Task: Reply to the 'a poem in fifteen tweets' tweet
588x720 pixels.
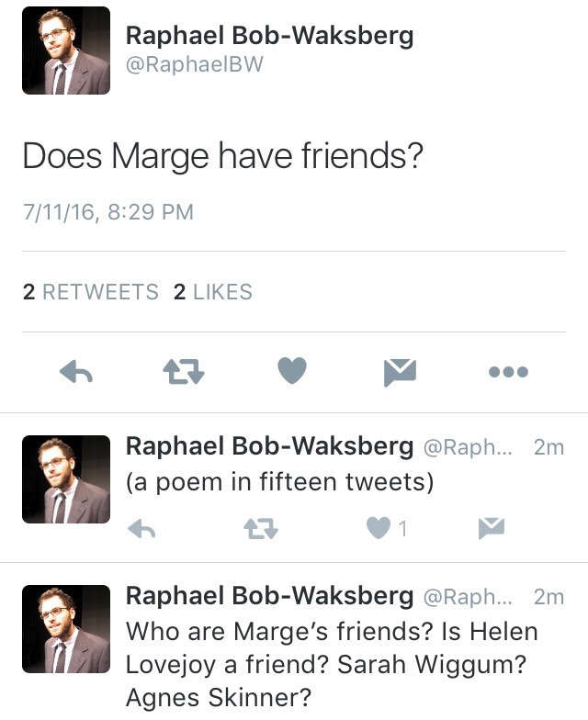Action: [140, 528]
